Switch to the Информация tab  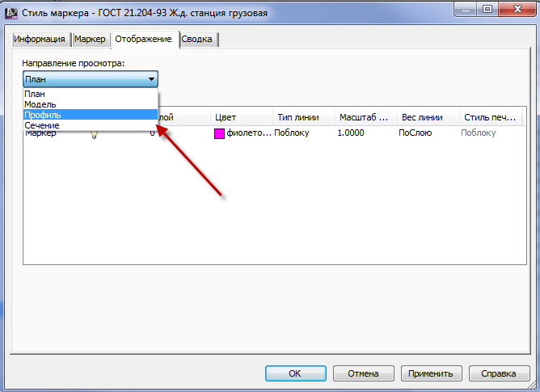(40, 39)
